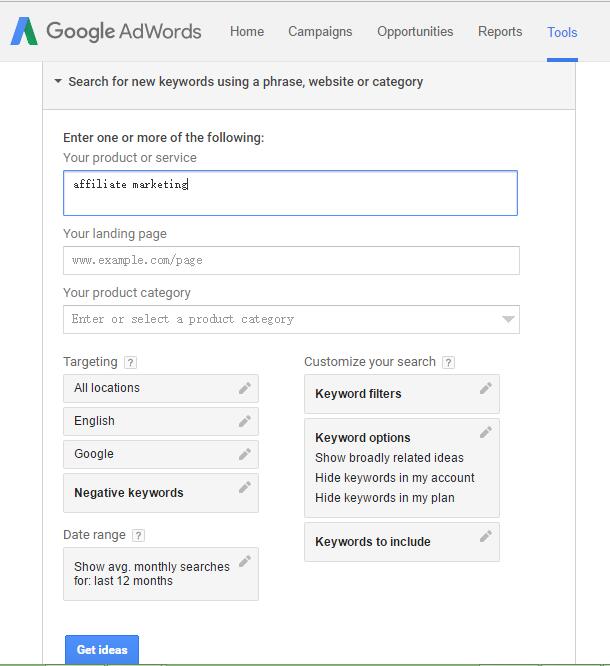The width and height of the screenshot is (610, 666).
Task: Open the Targeting help question mark
Action: (131, 362)
